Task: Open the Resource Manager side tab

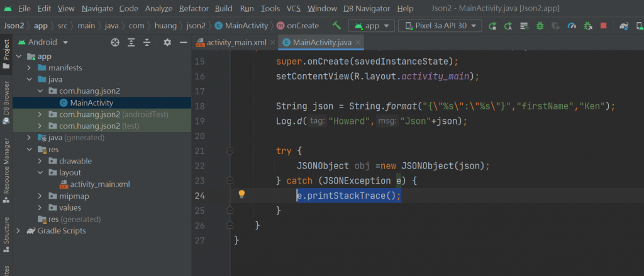Action: point(6,170)
